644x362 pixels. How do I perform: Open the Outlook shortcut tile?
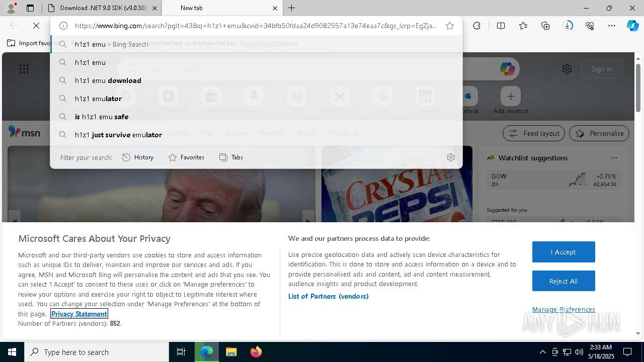pyautogui.click(x=468, y=101)
